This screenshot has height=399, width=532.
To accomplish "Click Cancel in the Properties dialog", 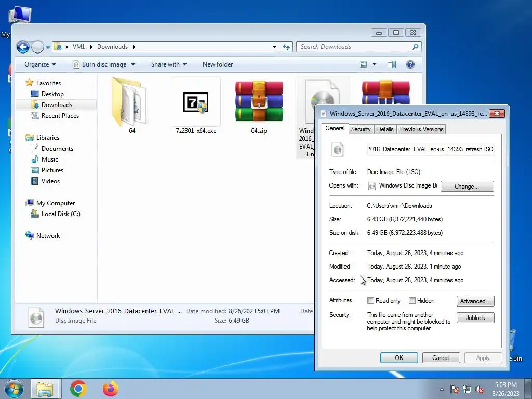I will pos(441,358).
